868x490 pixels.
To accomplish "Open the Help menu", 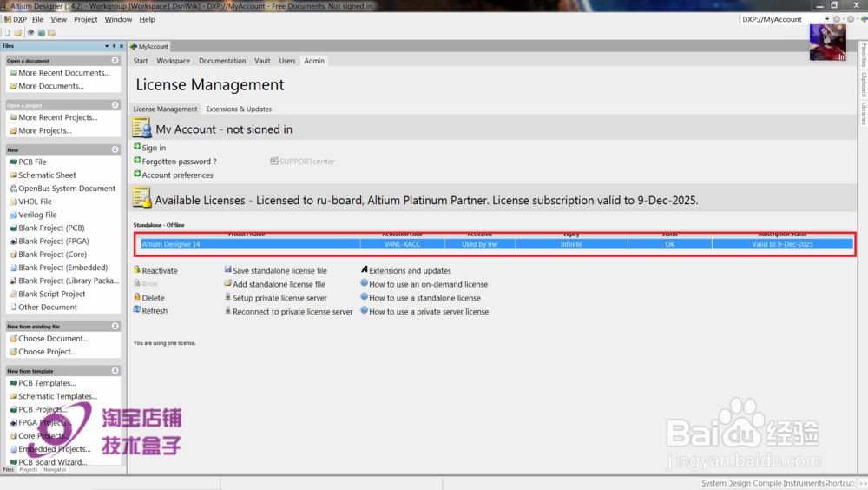I will (x=148, y=19).
